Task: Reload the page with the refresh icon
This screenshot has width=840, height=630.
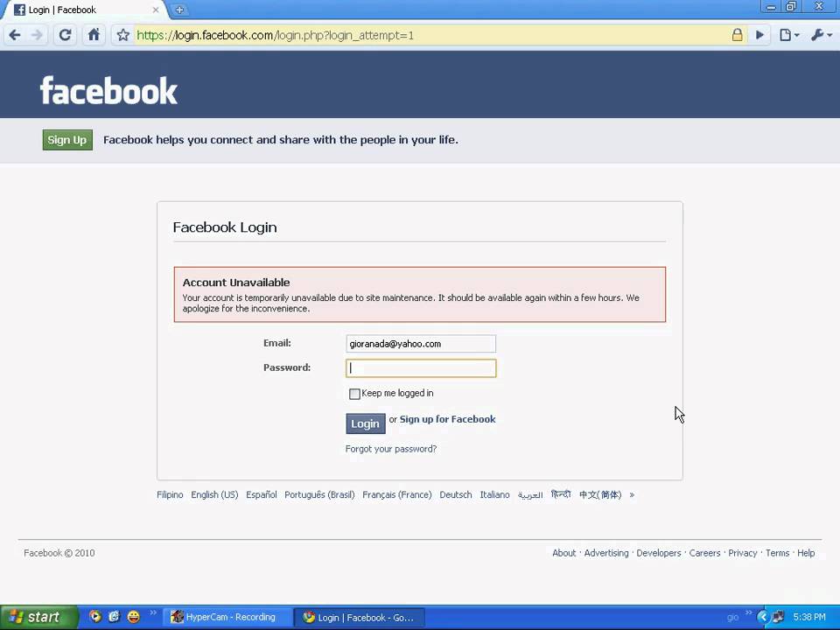Action: 65,35
